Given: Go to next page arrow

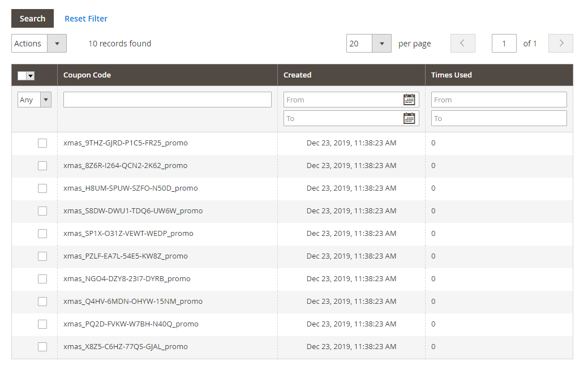Looking at the screenshot, I should (561, 43).
